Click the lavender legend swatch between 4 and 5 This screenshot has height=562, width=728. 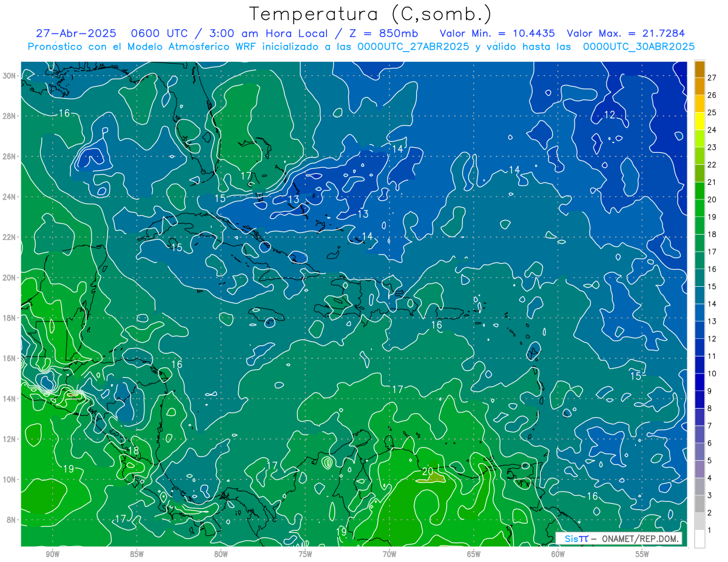tap(699, 469)
